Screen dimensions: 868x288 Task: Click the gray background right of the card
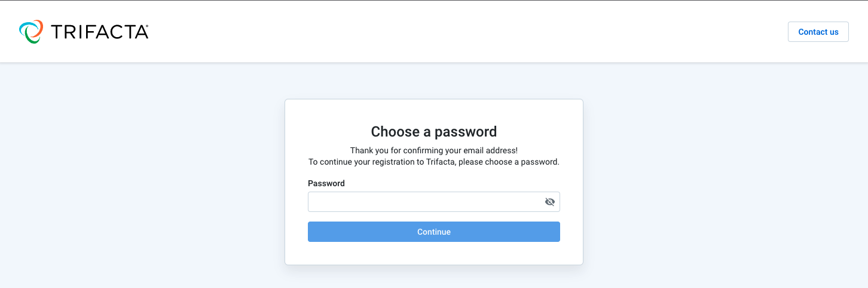click(723, 180)
